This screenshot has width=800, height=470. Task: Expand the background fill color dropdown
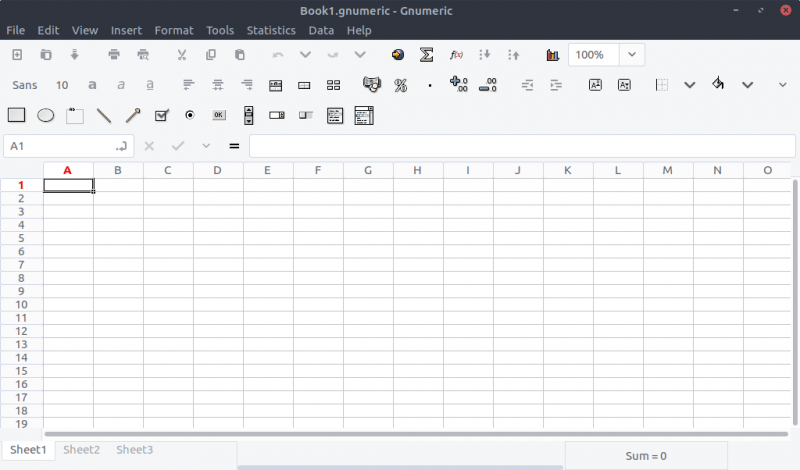[x=747, y=85]
